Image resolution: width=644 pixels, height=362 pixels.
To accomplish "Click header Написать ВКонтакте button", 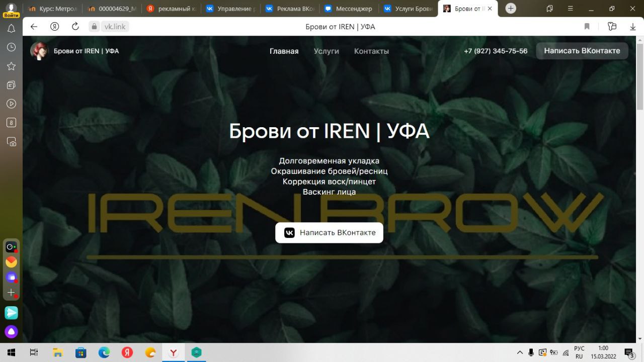I will click(582, 51).
